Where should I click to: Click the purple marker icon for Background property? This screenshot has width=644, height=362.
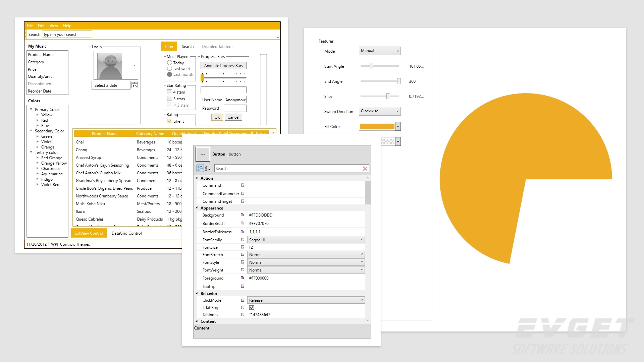(x=243, y=215)
